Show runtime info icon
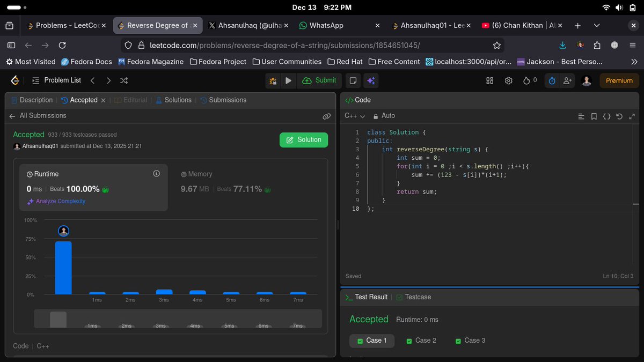This screenshot has height=362, width=644. 157,174
